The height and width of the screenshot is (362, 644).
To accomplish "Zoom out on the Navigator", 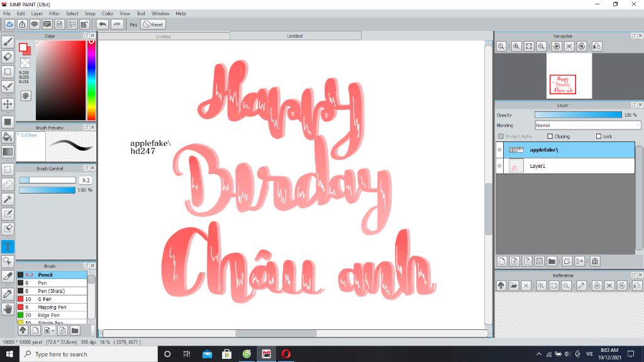I will click(541, 47).
